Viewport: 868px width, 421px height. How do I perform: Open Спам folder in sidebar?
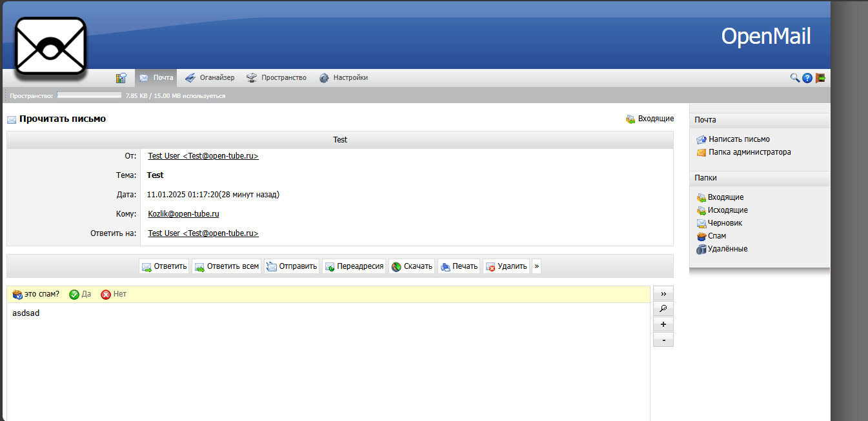[x=711, y=236]
